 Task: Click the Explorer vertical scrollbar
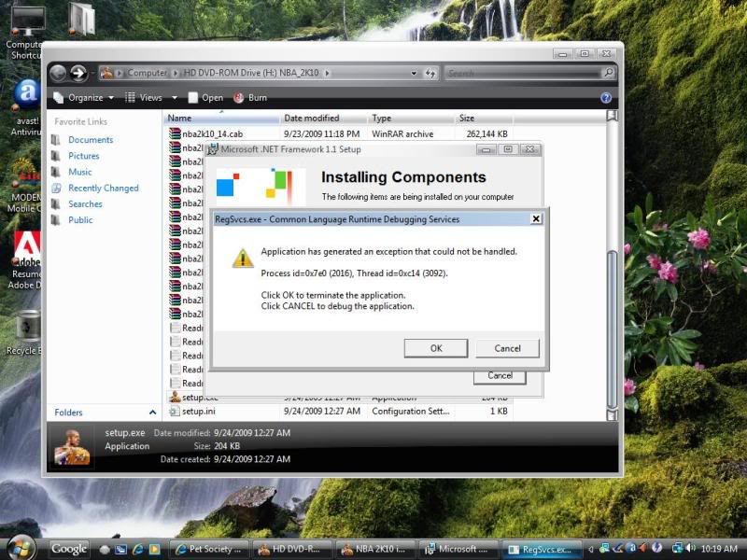[613, 329]
